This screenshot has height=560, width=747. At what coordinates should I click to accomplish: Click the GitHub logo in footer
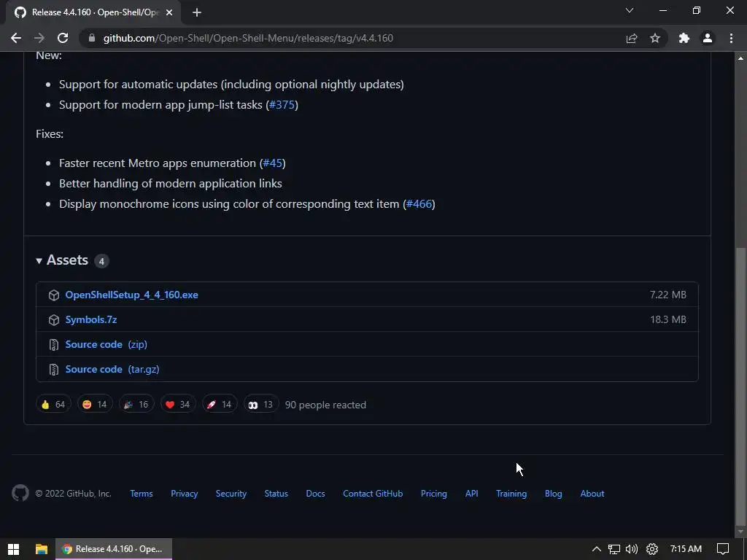click(x=20, y=494)
